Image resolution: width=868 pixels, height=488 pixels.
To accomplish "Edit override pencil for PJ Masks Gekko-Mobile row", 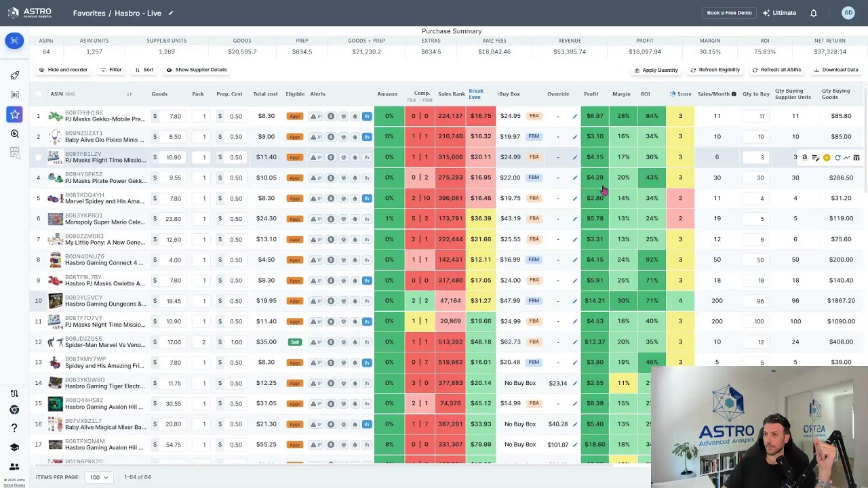I will pyautogui.click(x=575, y=117).
